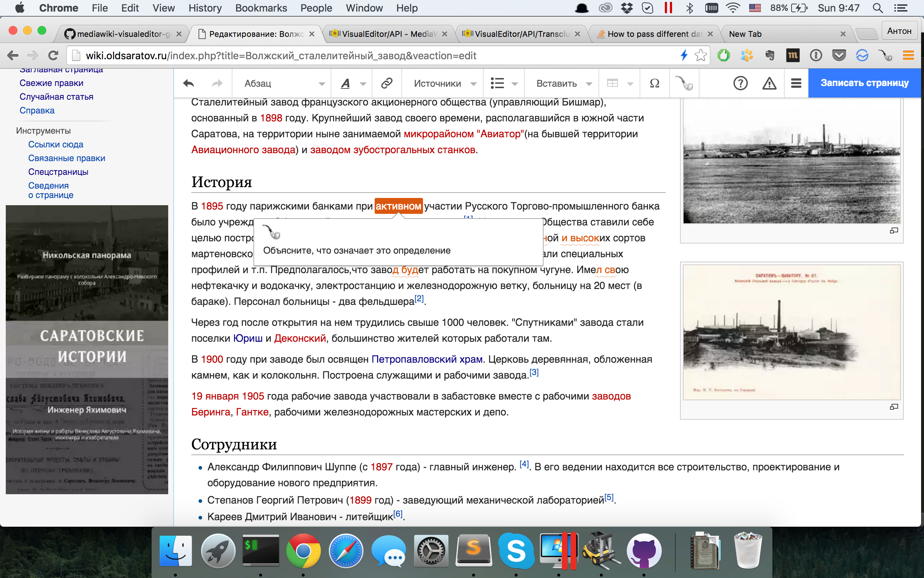Image resolution: width=924 pixels, height=578 pixels.
Task: Open the text style (A) formatting menu
Action: 351,83
